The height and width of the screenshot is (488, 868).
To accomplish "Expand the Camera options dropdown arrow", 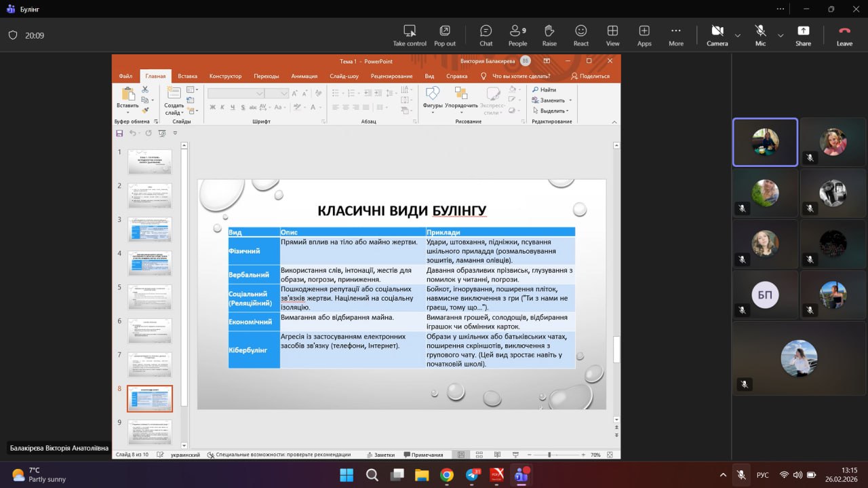I will tap(737, 35).
